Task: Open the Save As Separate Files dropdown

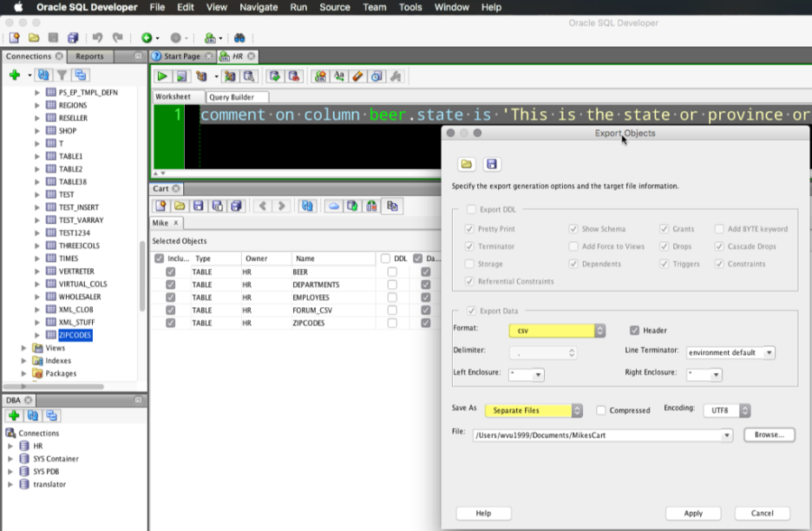Action: click(x=533, y=410)
